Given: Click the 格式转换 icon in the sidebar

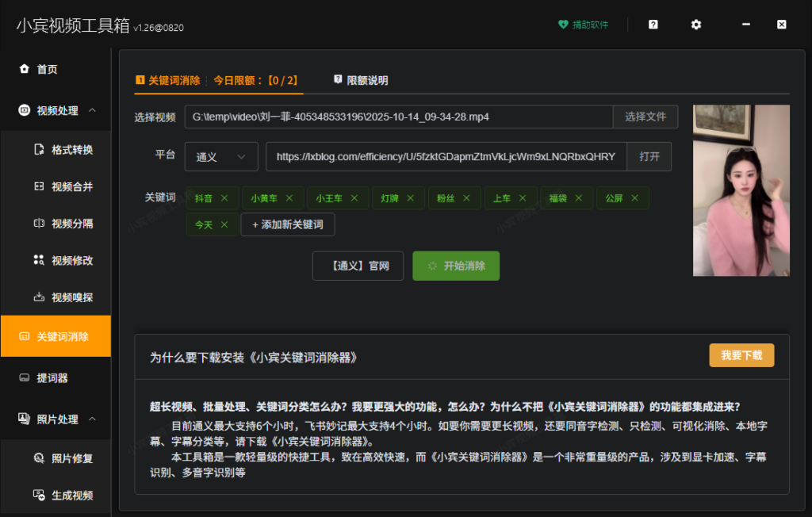Looking at the screenshot, I should [39, 150].
